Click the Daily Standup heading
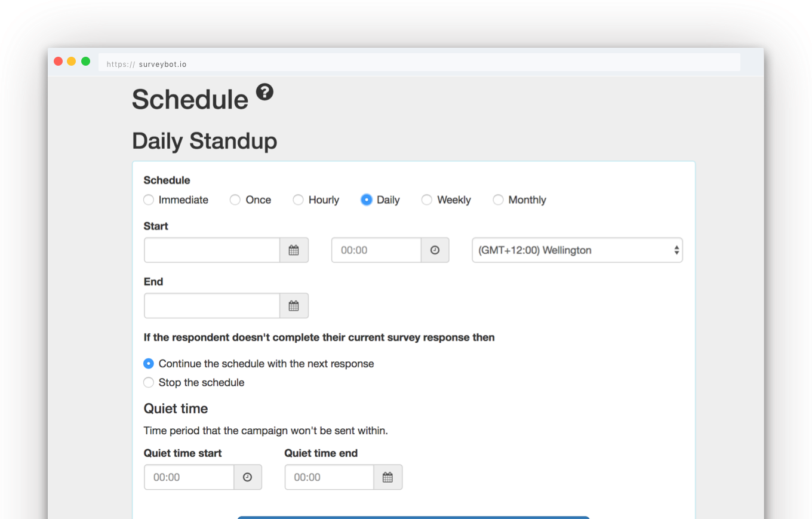Screen dimensions: 812x519 205,142
